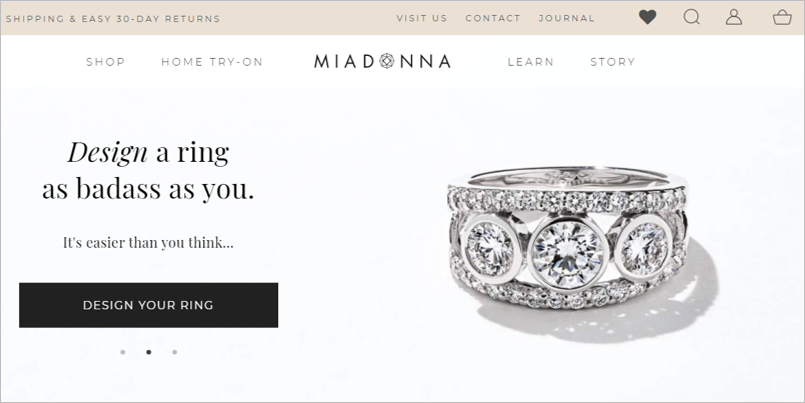Select the third carousel dot
The image size is (805, 403).
[x=175, y=352]
